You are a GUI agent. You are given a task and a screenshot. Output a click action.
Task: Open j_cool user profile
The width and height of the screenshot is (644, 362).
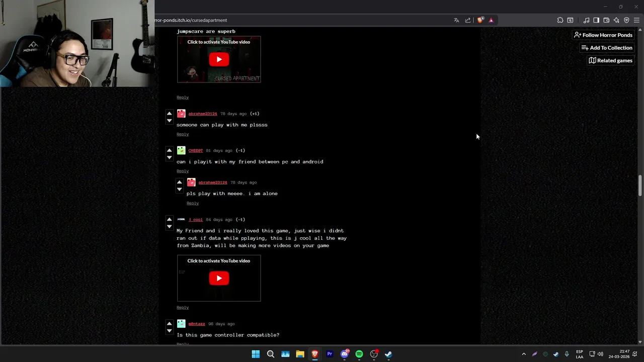pyautogui.click(x=196, y=220)
